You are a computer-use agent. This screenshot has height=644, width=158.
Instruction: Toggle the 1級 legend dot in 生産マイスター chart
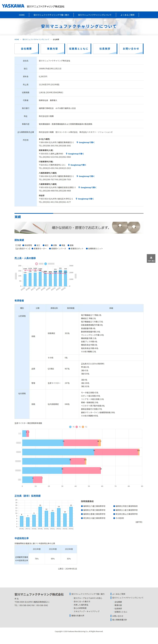coord(83,427)
